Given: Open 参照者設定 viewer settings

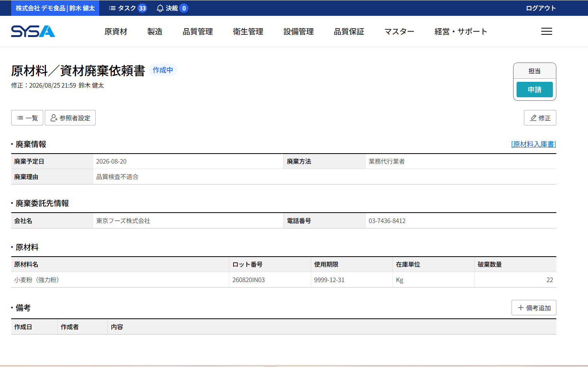Looking at the screenshot, I should [x=70, y=118].
